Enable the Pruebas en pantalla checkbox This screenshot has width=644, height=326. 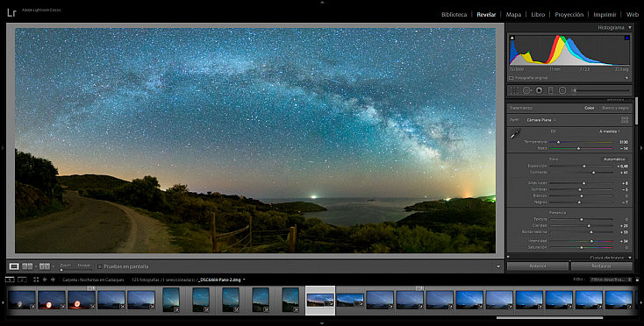(99, 266)
